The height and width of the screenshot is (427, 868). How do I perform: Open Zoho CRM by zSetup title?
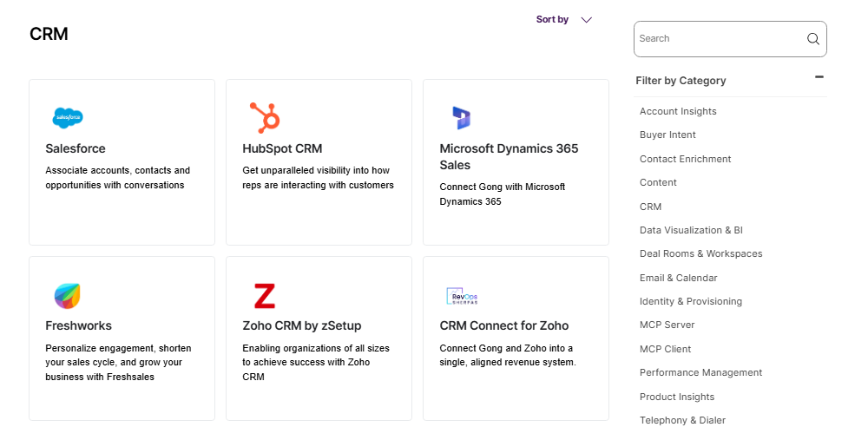coord(302,325)
